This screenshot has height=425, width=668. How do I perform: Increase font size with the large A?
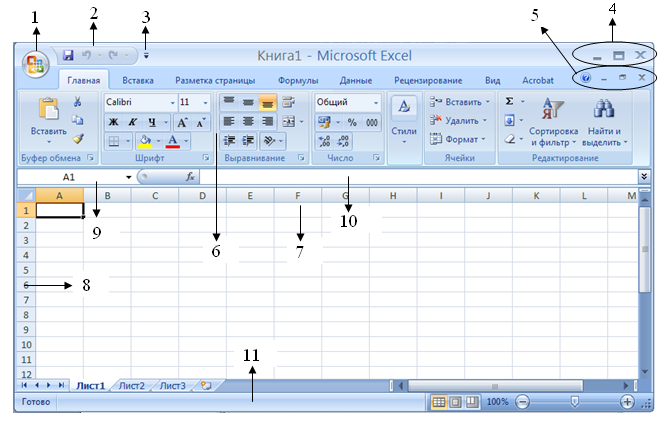(x=182, y=123)
